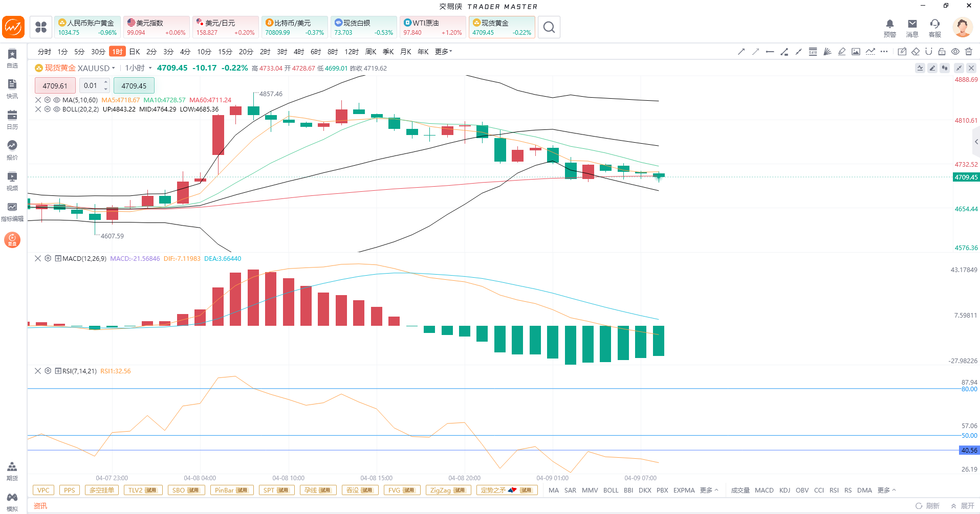This screenshot has width=980, height=514.
Task: Increase the 0.01 lot size stepper
Action: tap(106, 82)
